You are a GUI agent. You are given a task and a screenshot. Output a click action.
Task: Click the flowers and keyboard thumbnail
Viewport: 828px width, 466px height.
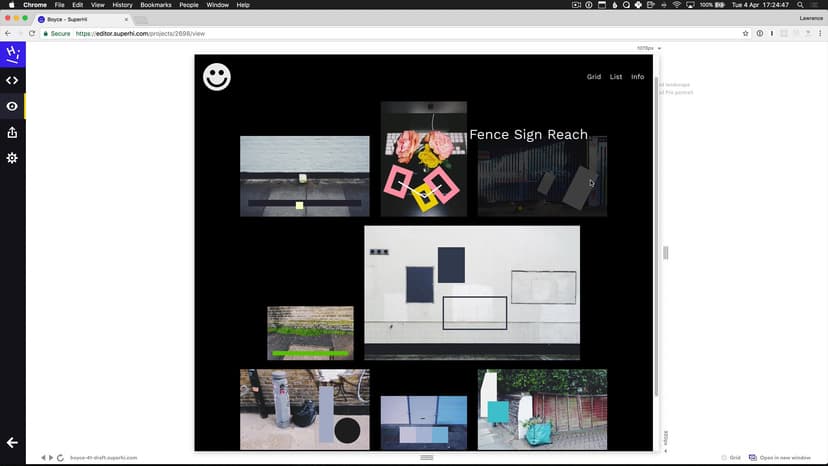pos(423,158)
